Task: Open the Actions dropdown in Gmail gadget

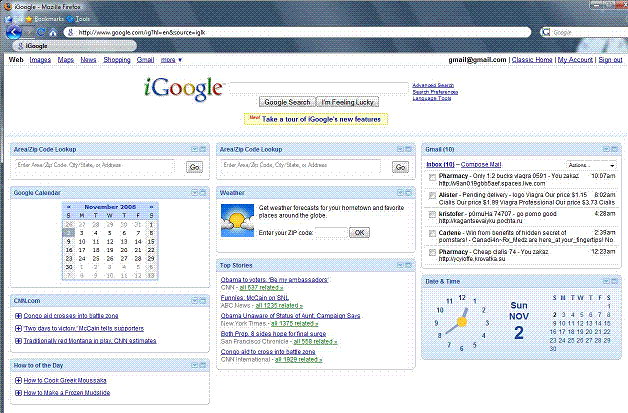Action: [x=591, y=165]
